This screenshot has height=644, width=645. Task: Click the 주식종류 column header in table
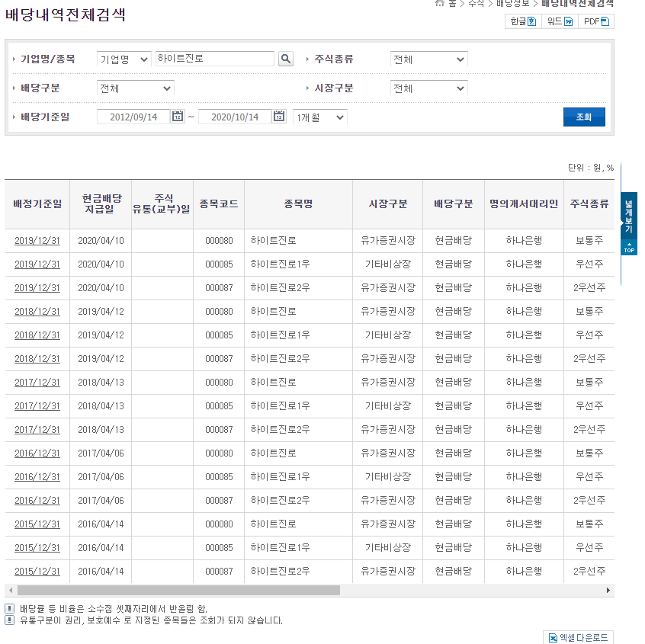tap(589, 204)
